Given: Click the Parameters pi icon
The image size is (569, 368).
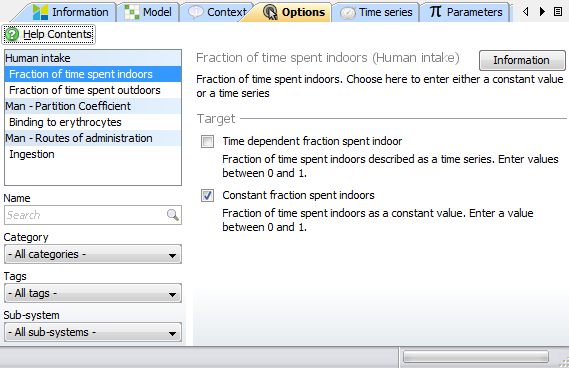Looking at the screenshot, I should pos(435,12).
